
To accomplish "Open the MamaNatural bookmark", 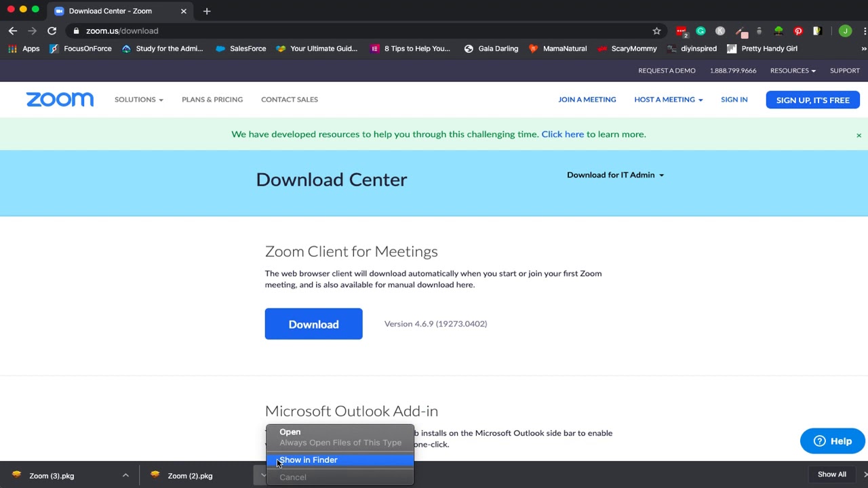I will coord(558,49).
